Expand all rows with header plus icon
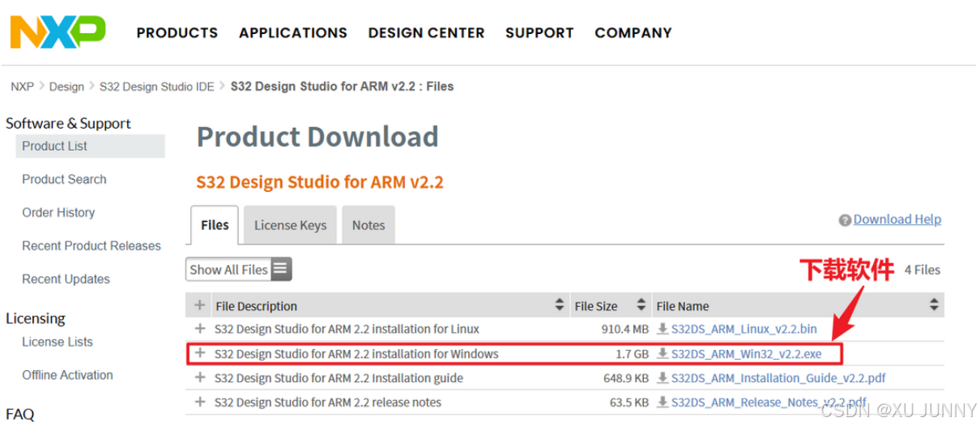The image size is (980, 426). (200, 305)
